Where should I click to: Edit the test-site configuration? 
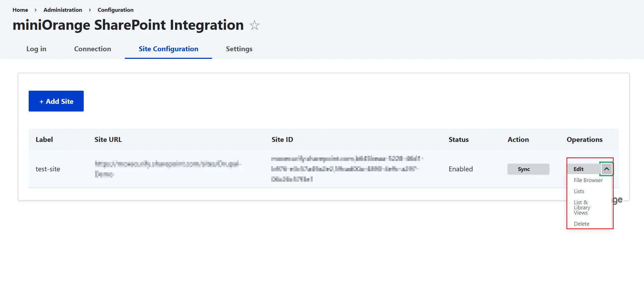coord(584,169)
